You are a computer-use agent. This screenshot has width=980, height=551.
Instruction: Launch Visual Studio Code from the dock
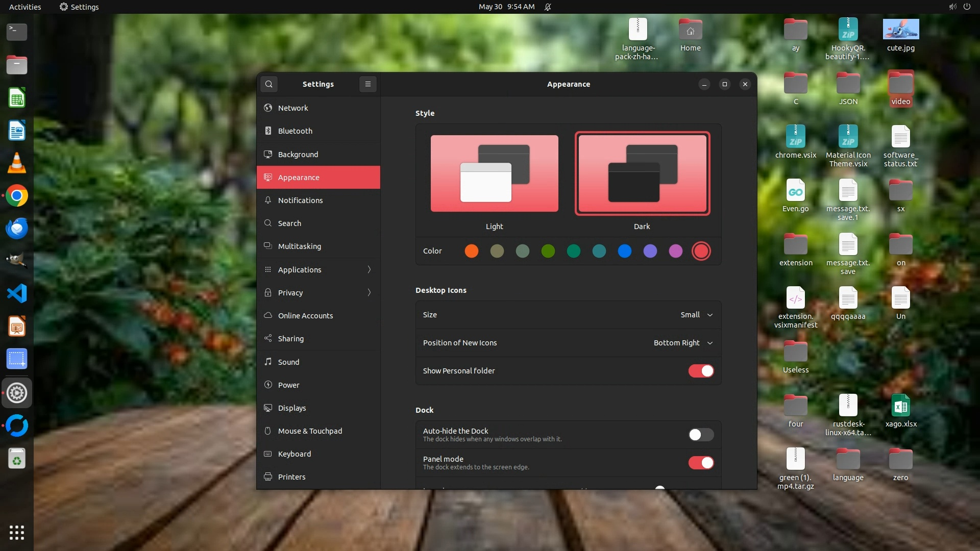17,293
